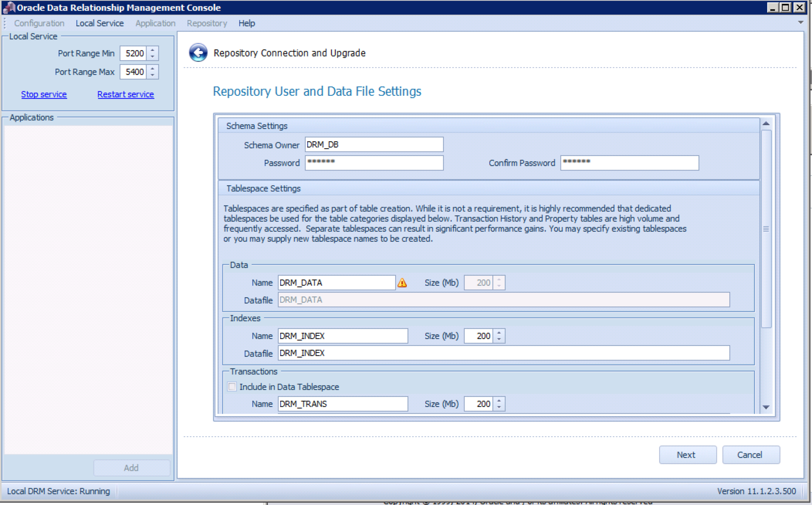Click the menu bar overflow arrow at right
The image size is (812, 505).
[800, 23]
